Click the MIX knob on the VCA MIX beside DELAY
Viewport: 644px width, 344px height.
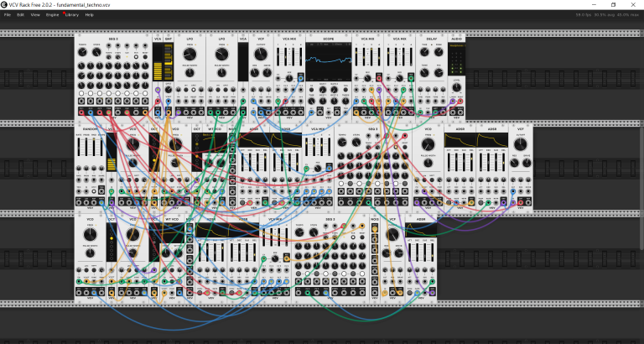(x=400, y=77)
